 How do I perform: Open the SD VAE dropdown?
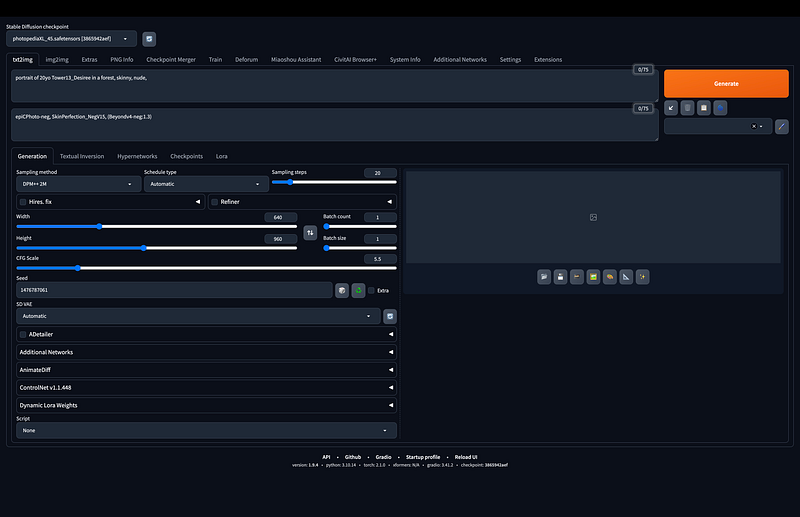(198, 316)
